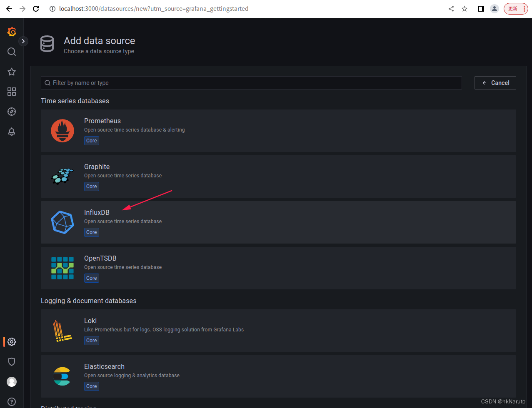The image size is (532, 408).
Task: Expand the navigation sidebar with the chevron
Action: [23, 41]
